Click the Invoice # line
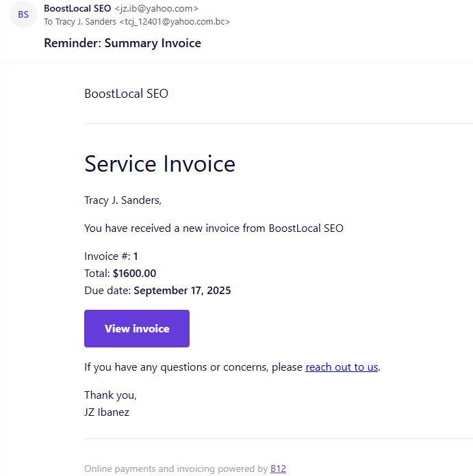473x476 pixels. (x=111, y=256)
